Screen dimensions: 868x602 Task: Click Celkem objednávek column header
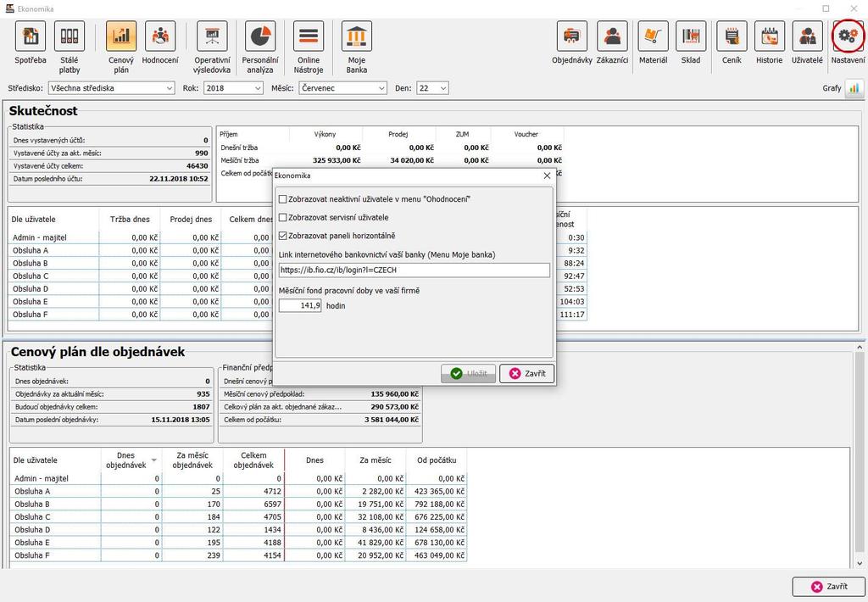pyautogui.click(x=253, y=460)
